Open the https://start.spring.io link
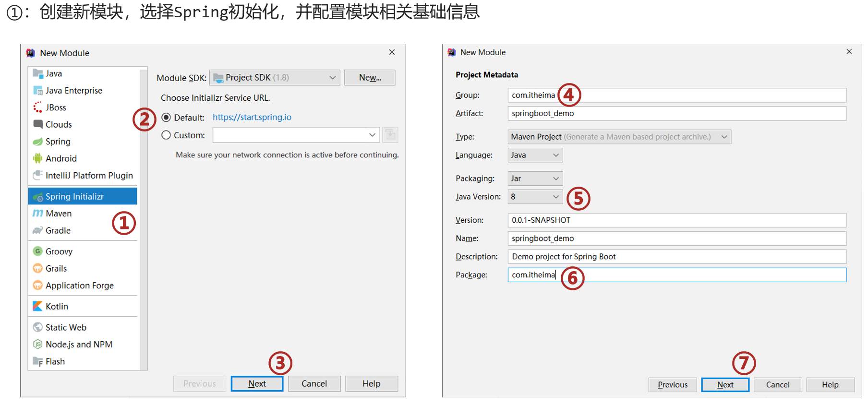Image resolution: width=868 pixels, height=405 pixels. (x=252, y=117)
